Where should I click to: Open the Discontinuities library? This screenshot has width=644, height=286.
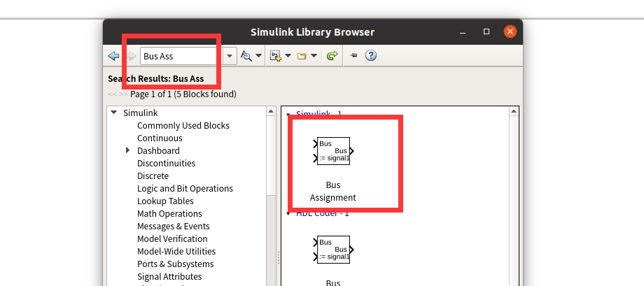(x=167, y=164)
